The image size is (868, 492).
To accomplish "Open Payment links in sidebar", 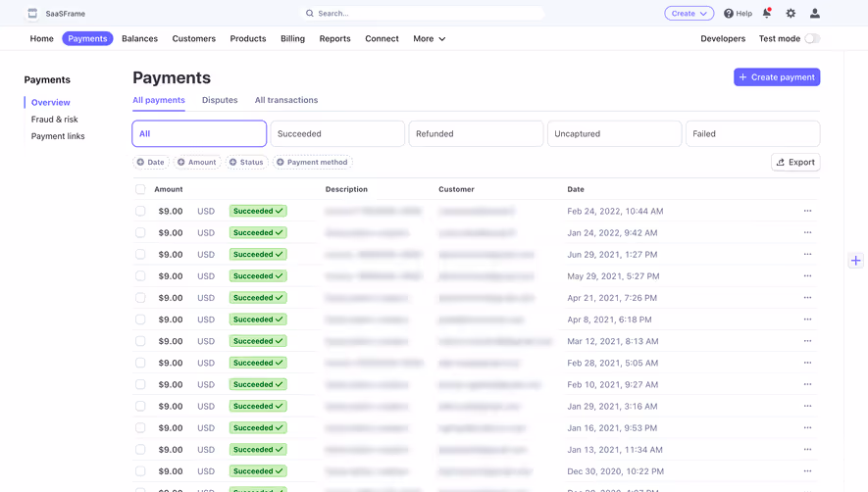I will 58,136.
